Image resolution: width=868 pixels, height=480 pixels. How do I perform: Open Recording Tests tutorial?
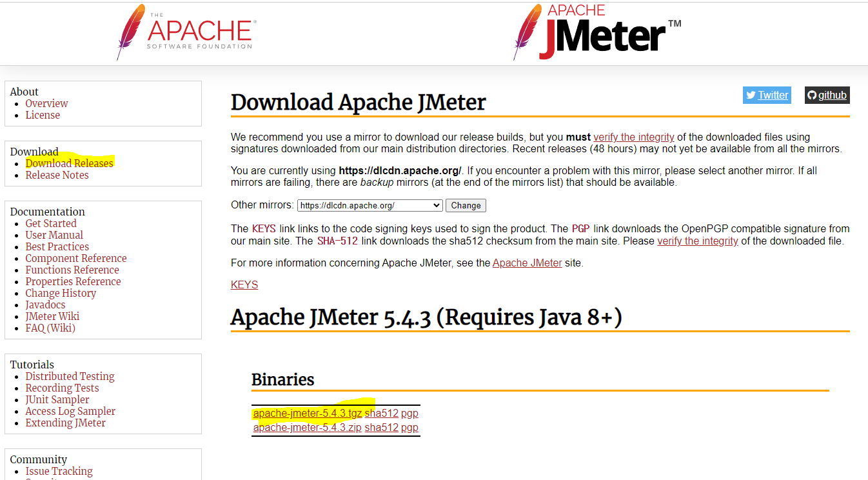pyautogui.click(x=62, y=388)
